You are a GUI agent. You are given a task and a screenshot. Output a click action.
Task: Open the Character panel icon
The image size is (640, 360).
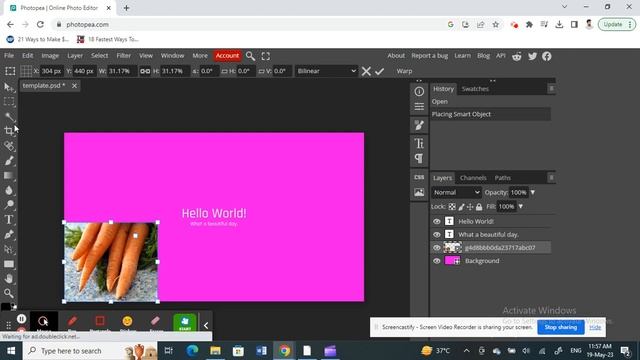click(419, 143)
